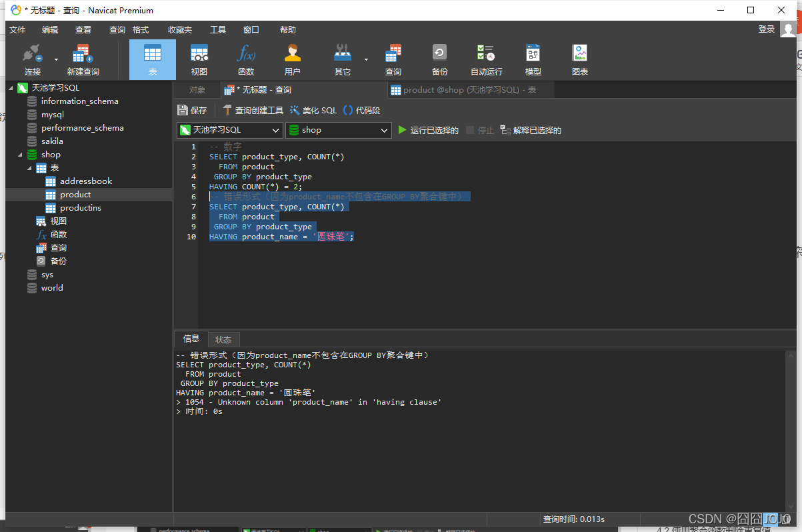Select the world database

(51, 288)
